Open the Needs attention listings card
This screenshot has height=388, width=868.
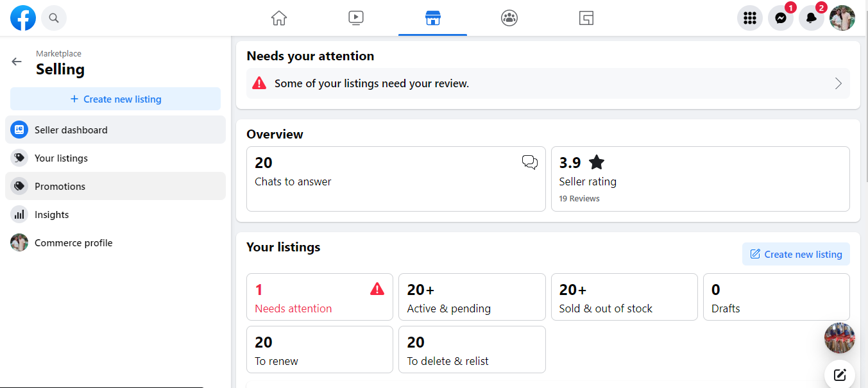[x=319, y=298]
